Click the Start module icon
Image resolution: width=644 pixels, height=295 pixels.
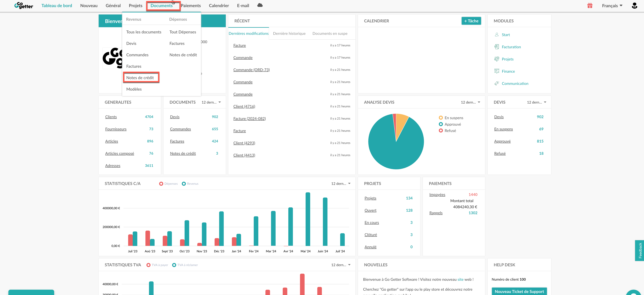pos(497,35)
